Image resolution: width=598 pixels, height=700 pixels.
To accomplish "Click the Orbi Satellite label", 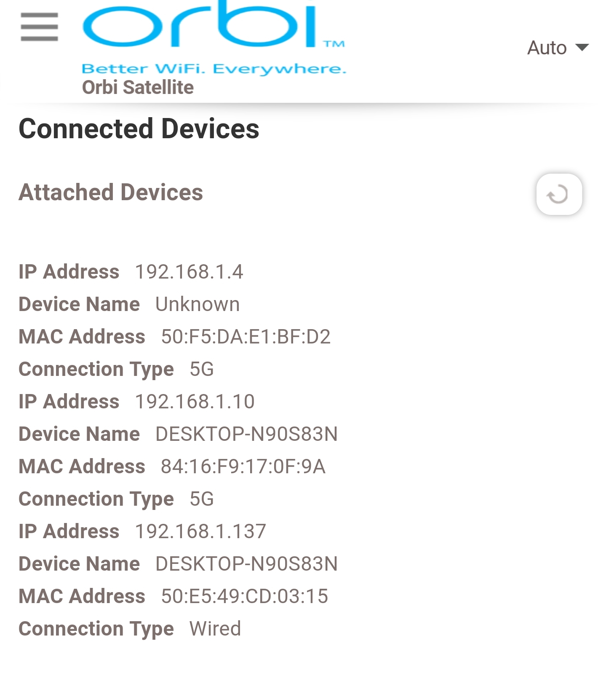I will (x=138, y=87).
